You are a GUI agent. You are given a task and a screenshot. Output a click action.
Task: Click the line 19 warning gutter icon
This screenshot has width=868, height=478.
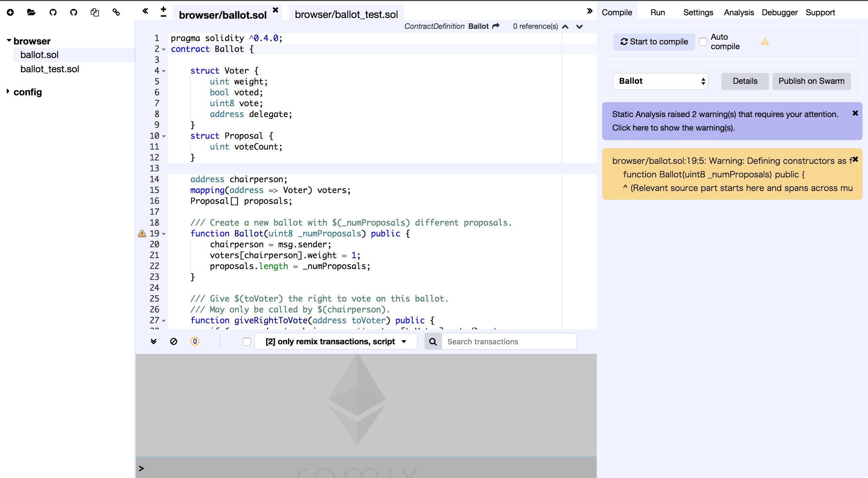(142, 233)
